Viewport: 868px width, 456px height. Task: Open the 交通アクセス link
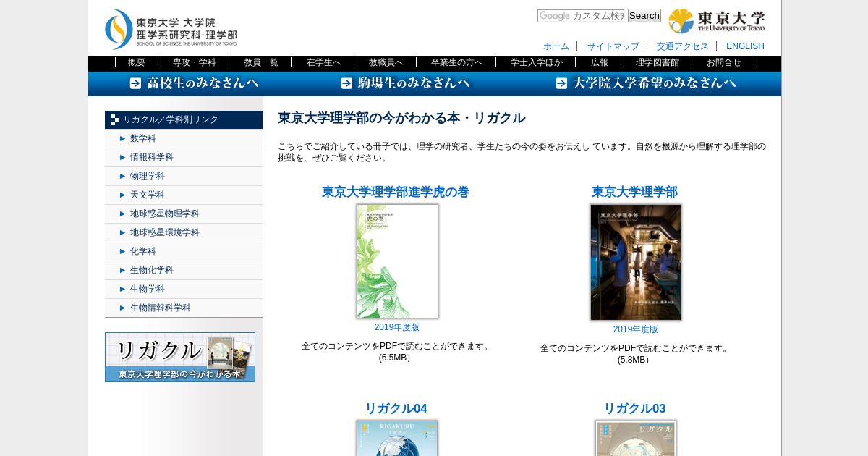(683, 46)
